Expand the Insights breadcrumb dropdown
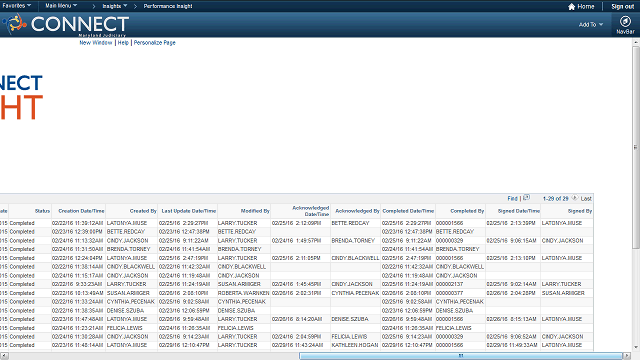Image resolution: width=640 pixels, height=360 pixels. click(x=115, y=6)
